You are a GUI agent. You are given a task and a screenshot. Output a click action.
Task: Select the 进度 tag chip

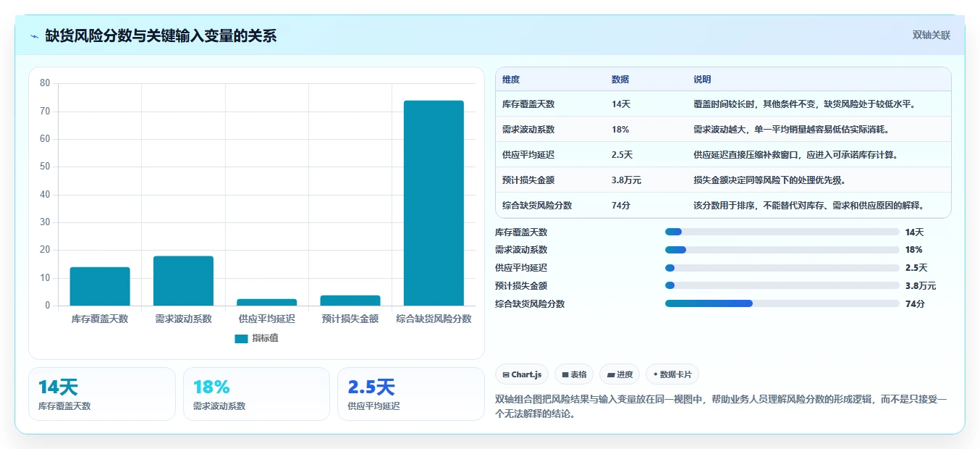[620, 374]
